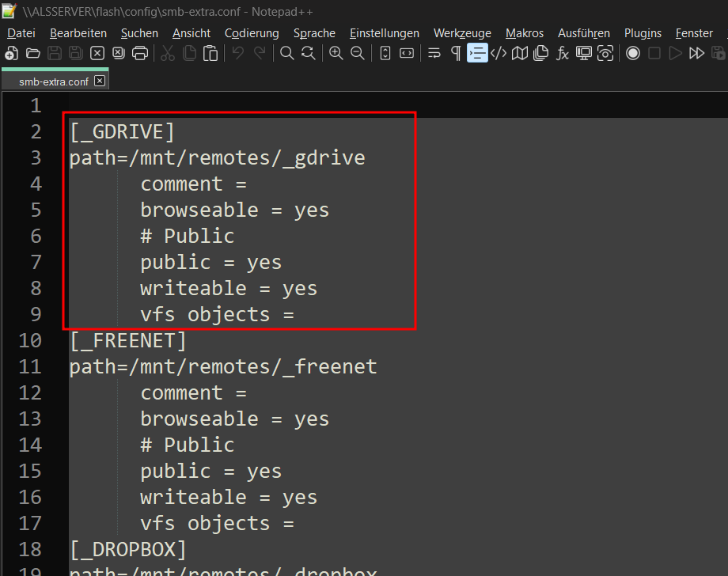Click line number 10 in margin
Screen dimensions: 728x576
[x=30, y=341]
